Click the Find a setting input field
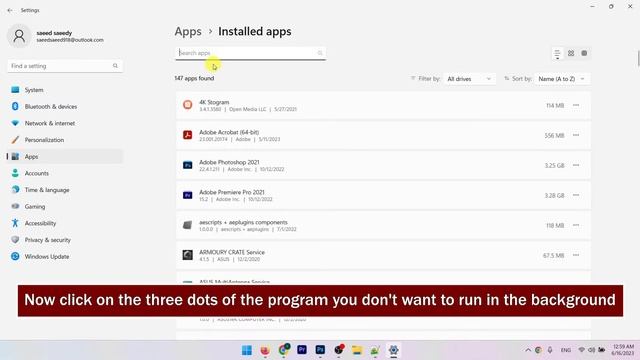 pyautogui.click(x=65, y=66)
